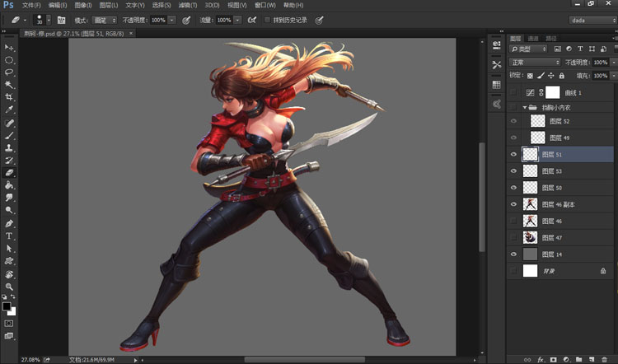Viewport: 618px width, 364px height.
Task: Open the tool presets scissors-wrench panel icon
Action: pos(497,64)
